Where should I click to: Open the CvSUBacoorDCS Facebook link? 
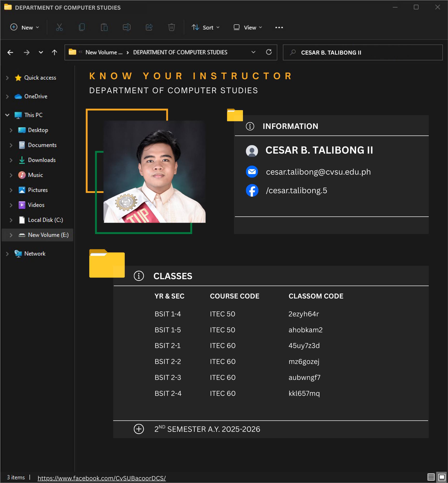coord(102,478)
